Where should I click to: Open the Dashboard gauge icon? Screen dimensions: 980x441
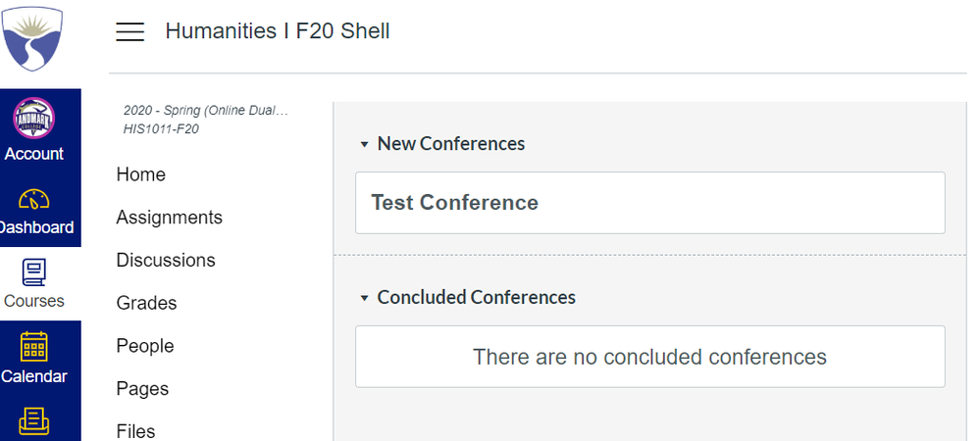(33, 199)
